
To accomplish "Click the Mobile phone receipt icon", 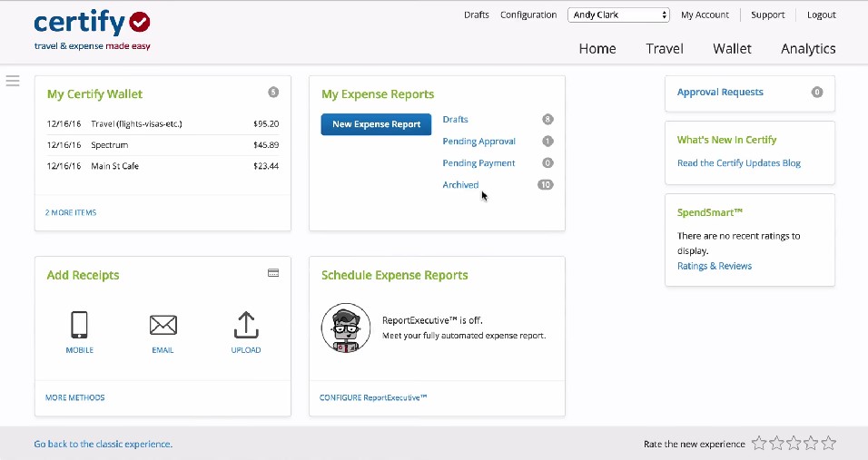I will (79, 325).
